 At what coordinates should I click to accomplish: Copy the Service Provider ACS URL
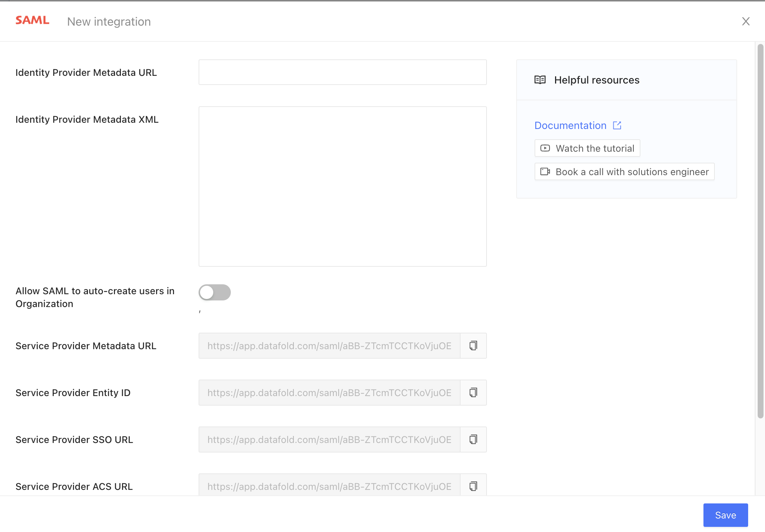[x=473, y=486]
